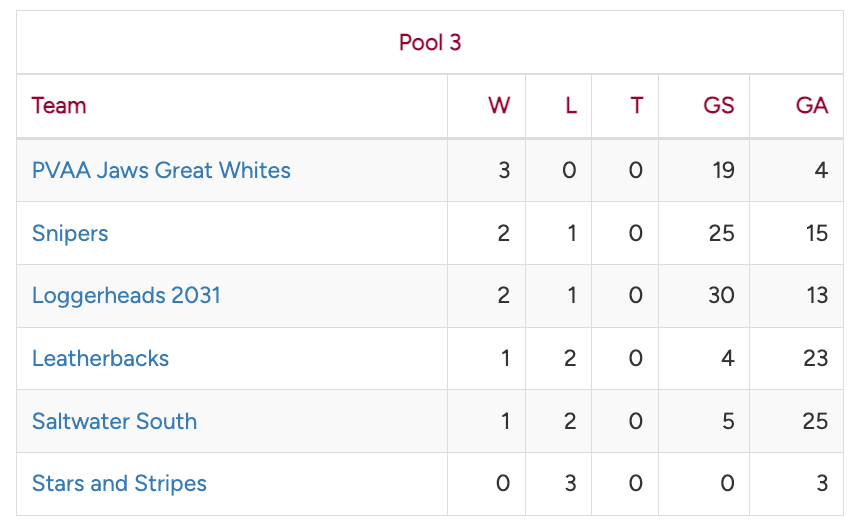856x528 pixels.
Task: Click the T column header
Action: pyautogui.click(x=636, y=105)
